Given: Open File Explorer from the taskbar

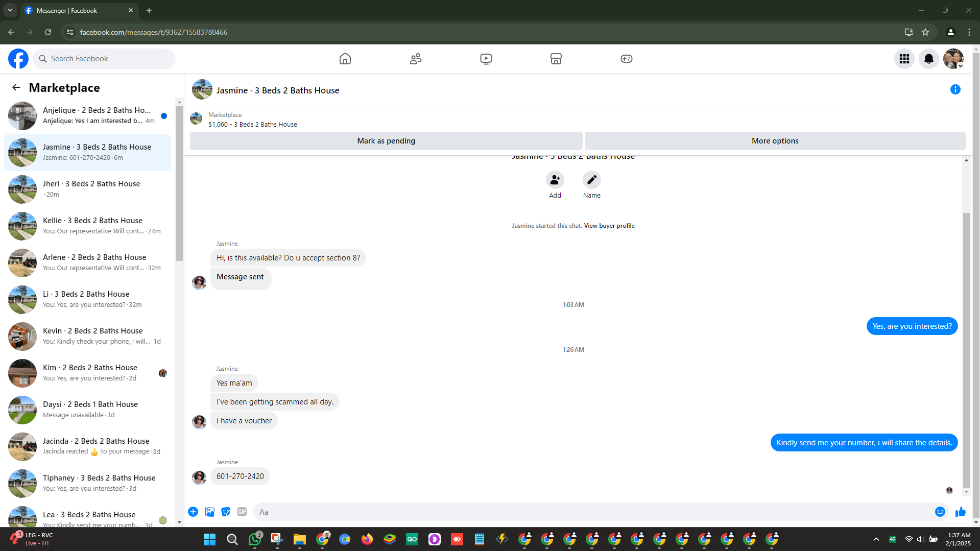Looking at the screenshot, I should coord(300,539).
